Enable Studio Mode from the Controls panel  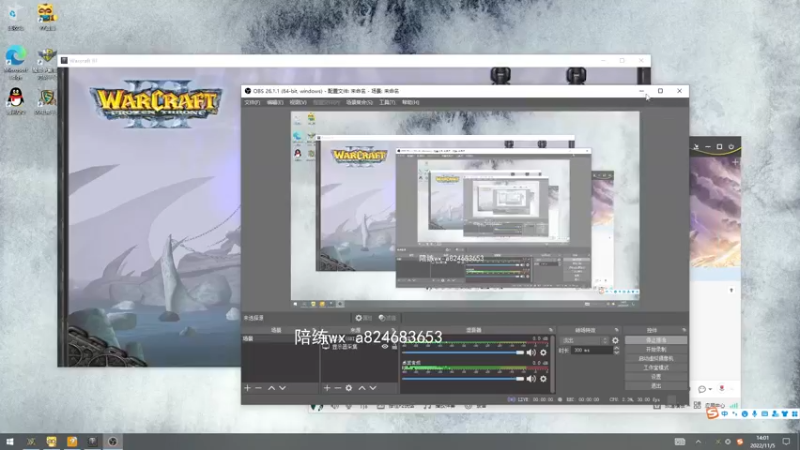656,367
